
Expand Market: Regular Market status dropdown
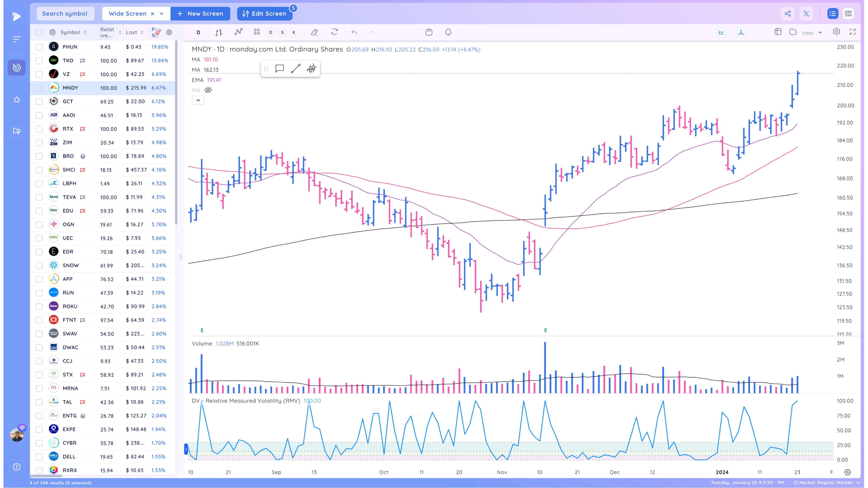pyautogui.click(x=827, y=483)
